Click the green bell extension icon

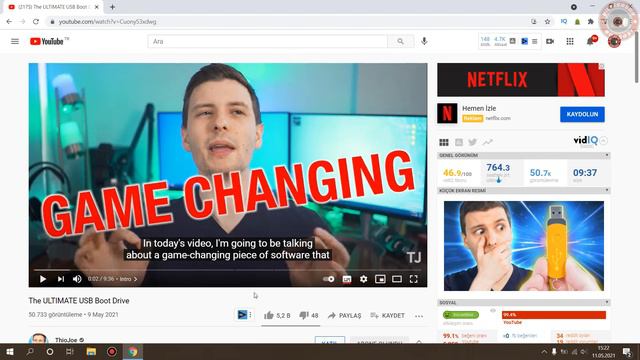577,22
